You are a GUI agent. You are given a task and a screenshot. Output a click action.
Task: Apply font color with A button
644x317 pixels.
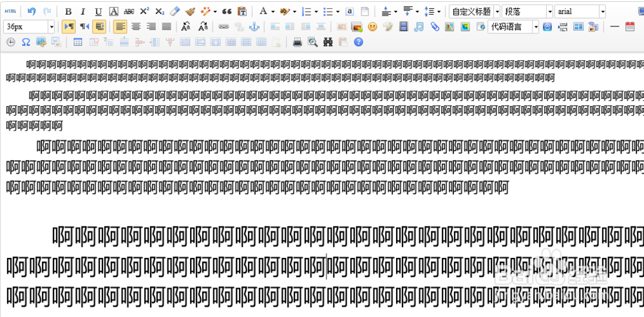pos(263,12)
